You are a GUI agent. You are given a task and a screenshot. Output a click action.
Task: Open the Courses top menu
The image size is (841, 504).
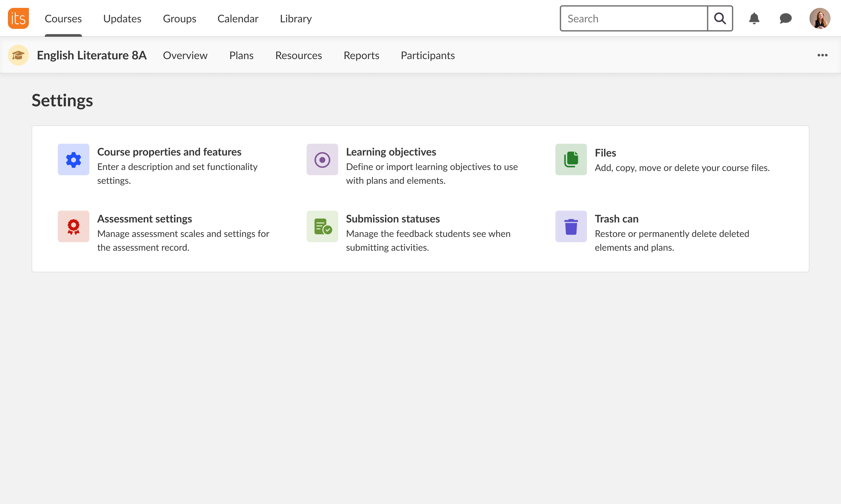pyautogui.click(x=63, y=18)
